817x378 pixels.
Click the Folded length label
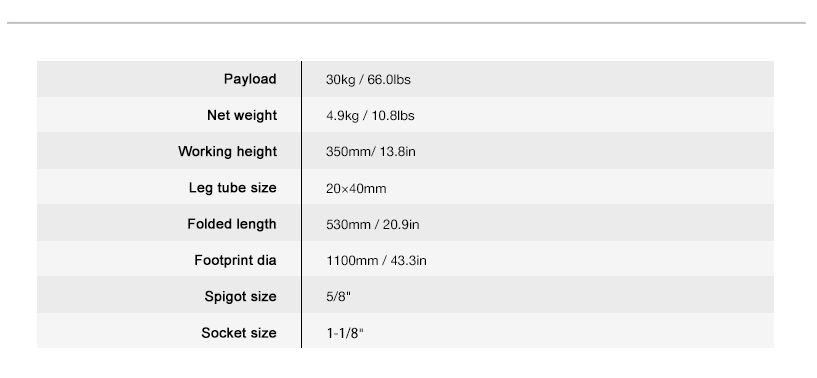(x=232, y=224)
